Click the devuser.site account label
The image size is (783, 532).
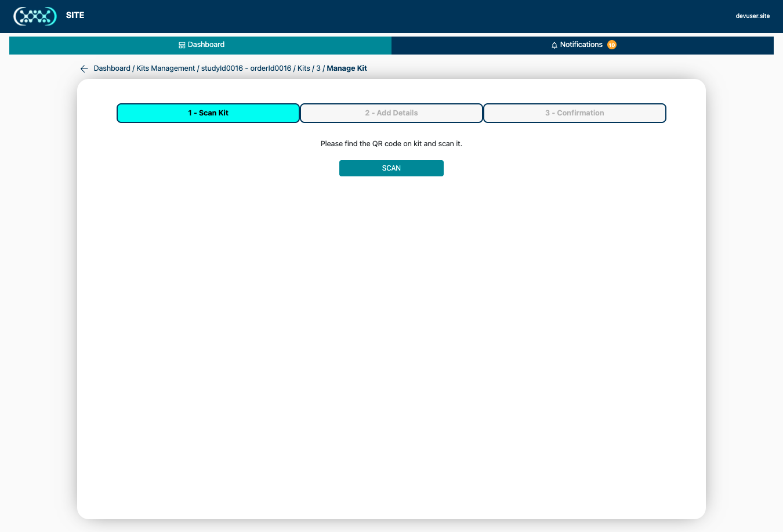752,16
